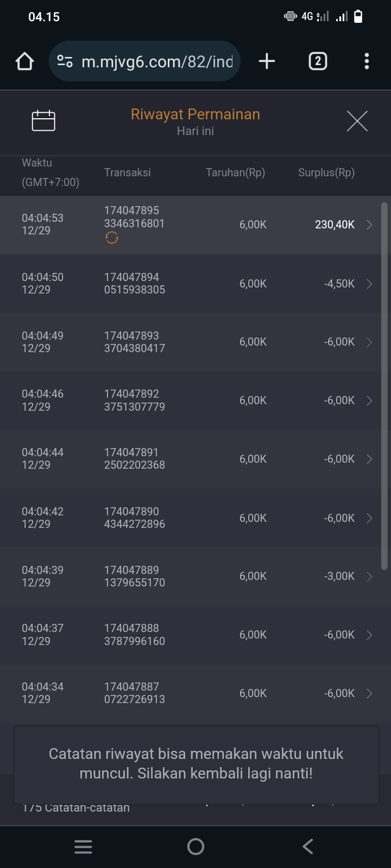The height and width of the screenshot is (868, 391).
Task: Click the vertical scrollbar on the list
Action: [x=384, y=385]
